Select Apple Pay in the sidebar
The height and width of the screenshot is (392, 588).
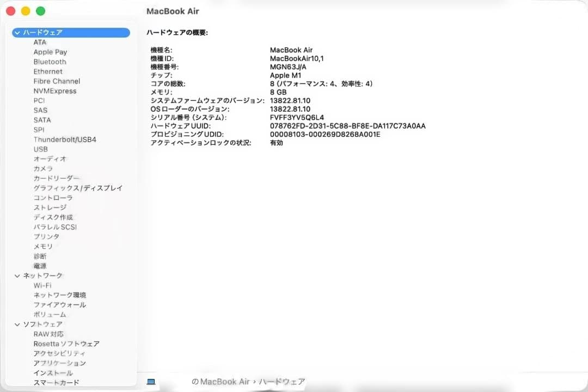coord(50,52)
